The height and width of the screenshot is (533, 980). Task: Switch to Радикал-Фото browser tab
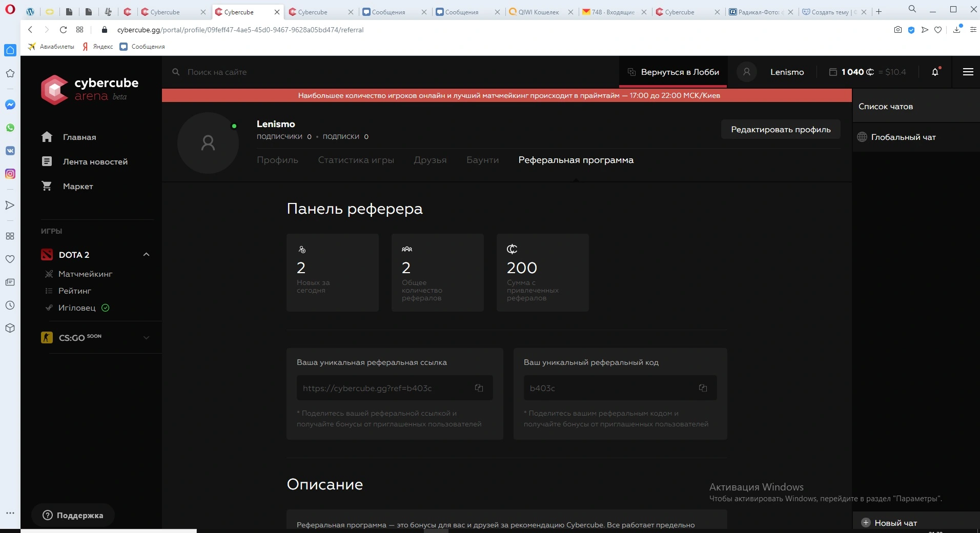point(759,12)
